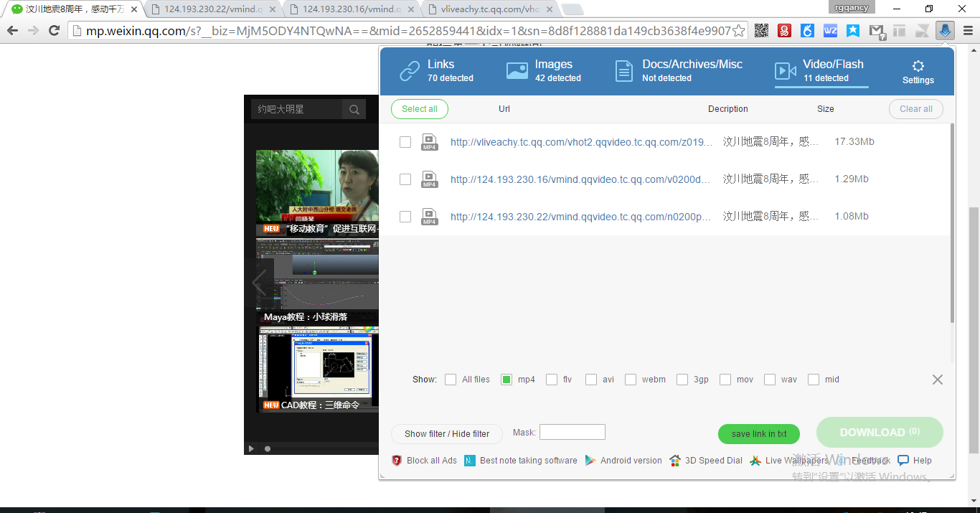The width and height of the screenshot is (980, 513).
Task: Open the 124.193.230.16 vmind video link
Action: pyautogui.click(x=580, y=179)
